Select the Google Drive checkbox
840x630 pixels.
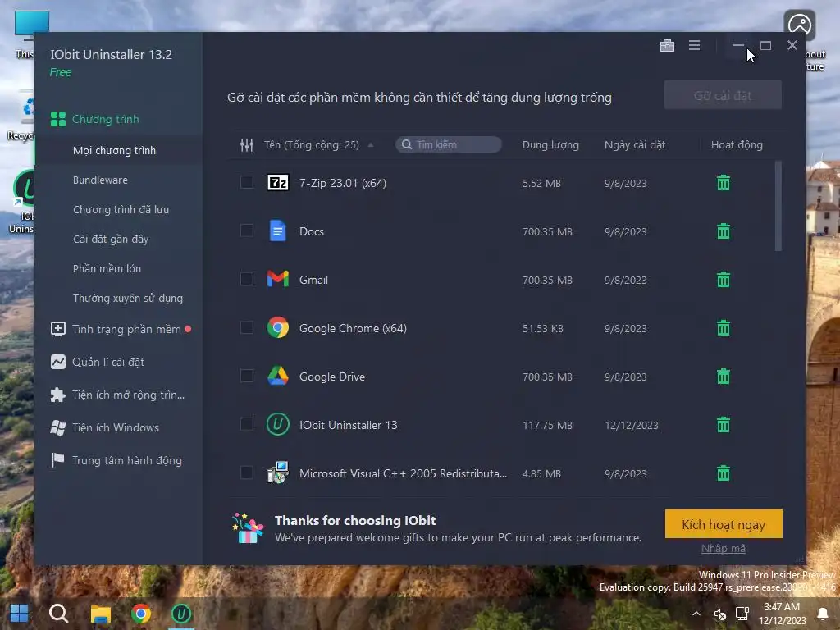coord(246,376)
